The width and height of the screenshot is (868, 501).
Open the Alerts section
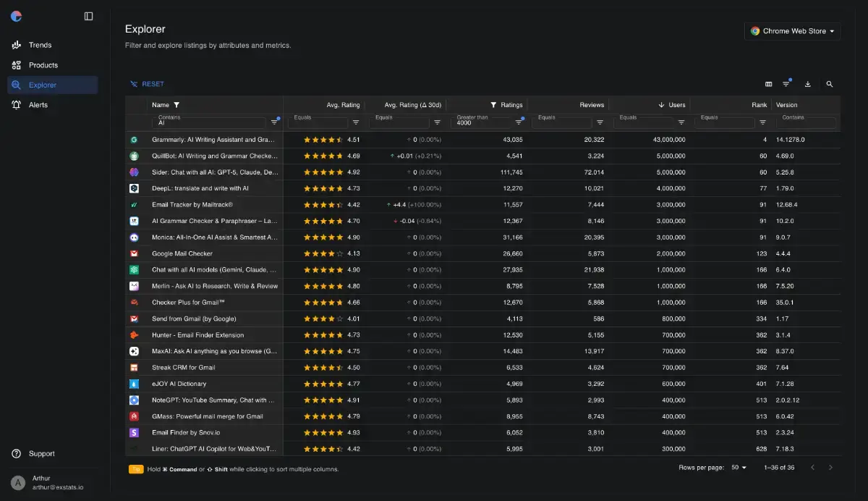(x=52, y=105)
